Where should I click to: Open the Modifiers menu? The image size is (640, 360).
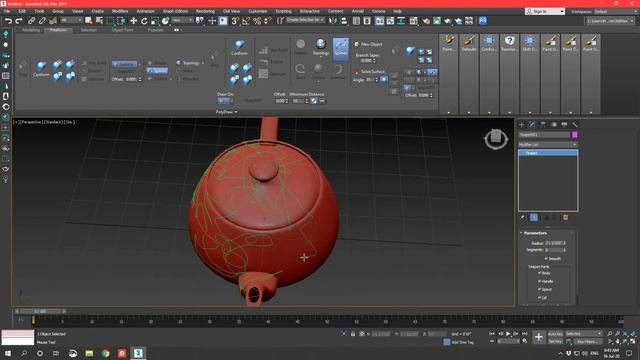tap(120, 11)
